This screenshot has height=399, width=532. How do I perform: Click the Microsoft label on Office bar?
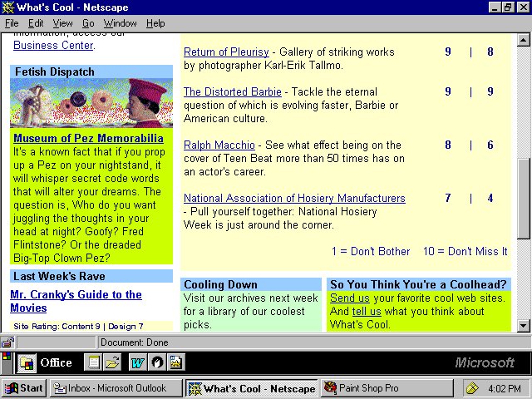[485, 362]
